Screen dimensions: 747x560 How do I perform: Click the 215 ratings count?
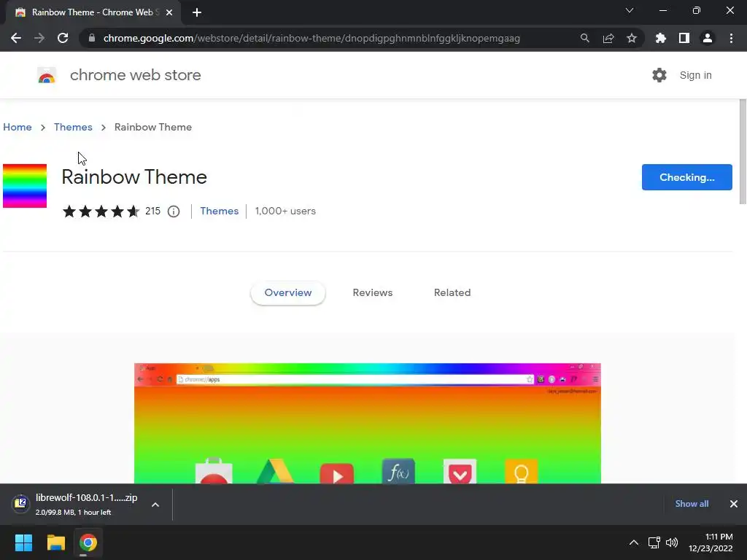coord(152,211)
